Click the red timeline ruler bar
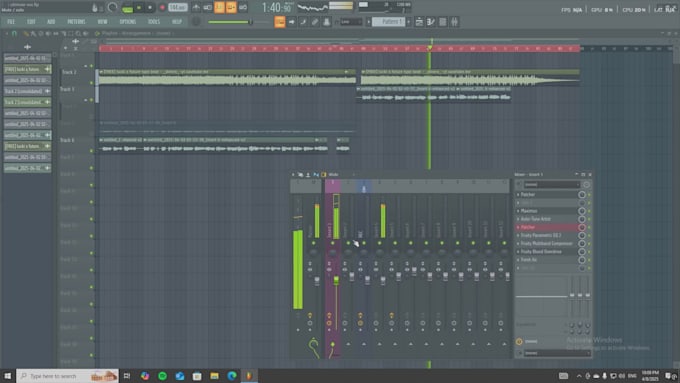This screenshot has height=383, width=680. 340,49
